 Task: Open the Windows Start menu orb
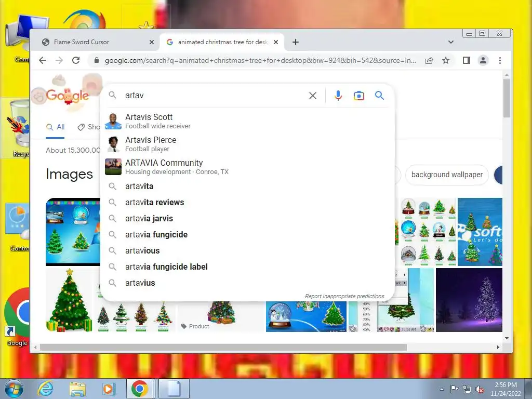[14, 389]
